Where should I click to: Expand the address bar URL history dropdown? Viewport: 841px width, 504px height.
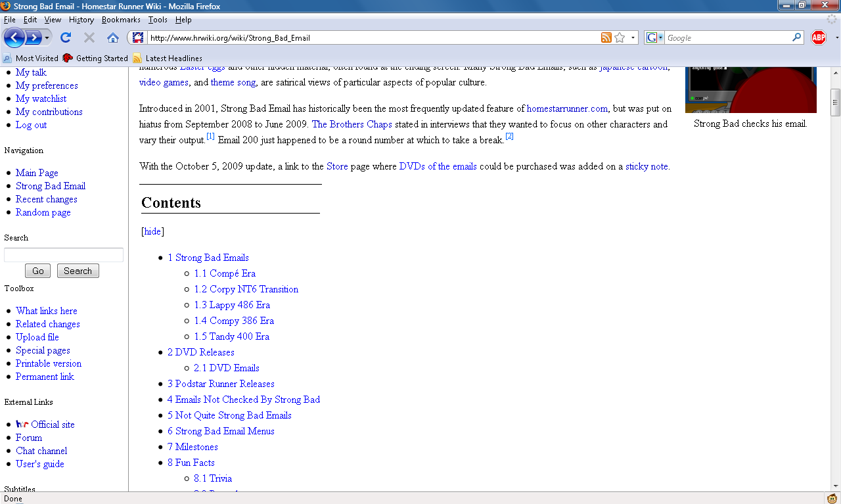click(x=633, y=37)
